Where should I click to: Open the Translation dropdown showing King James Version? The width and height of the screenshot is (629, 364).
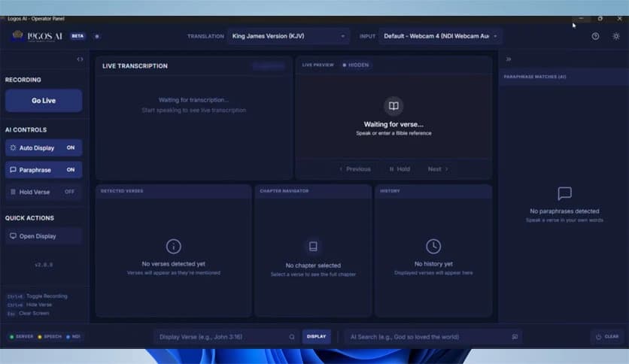288,36
